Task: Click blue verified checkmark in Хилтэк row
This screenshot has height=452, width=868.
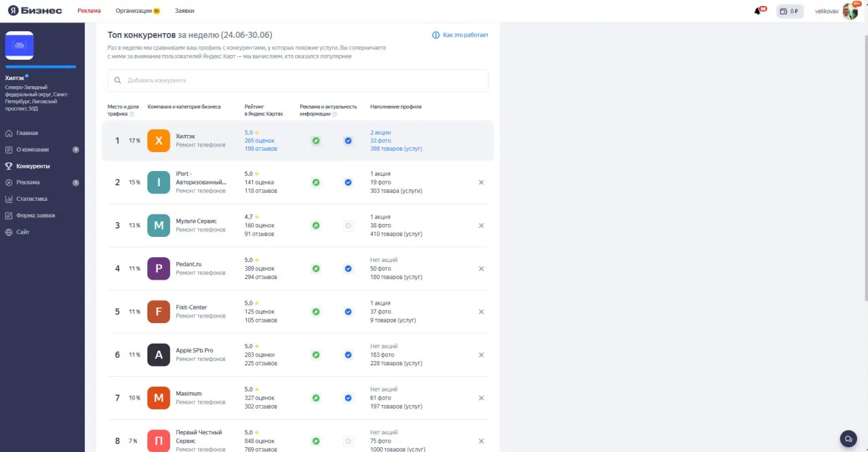Action: 348,140
